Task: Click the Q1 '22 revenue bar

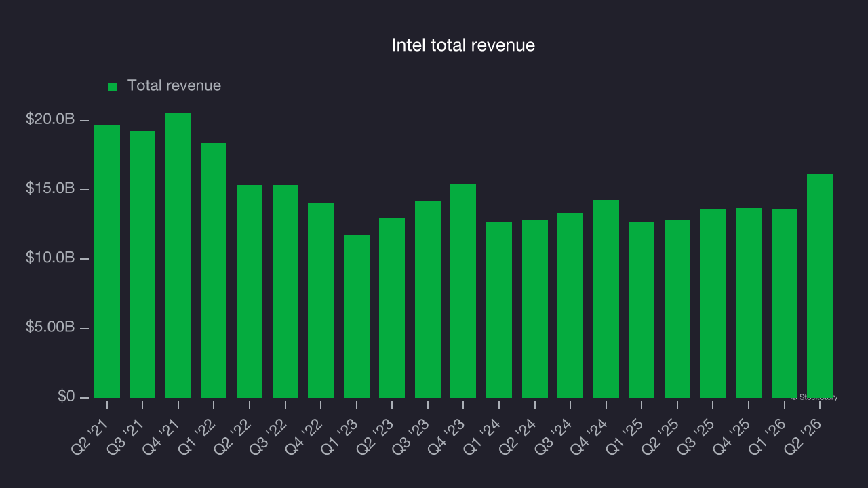Action: coord(214,270)
